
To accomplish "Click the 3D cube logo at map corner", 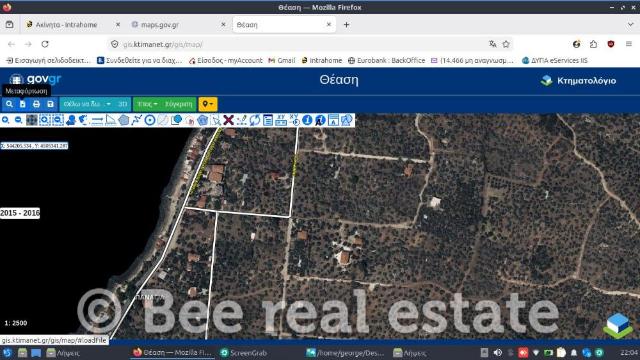I will tap(618, 325).
